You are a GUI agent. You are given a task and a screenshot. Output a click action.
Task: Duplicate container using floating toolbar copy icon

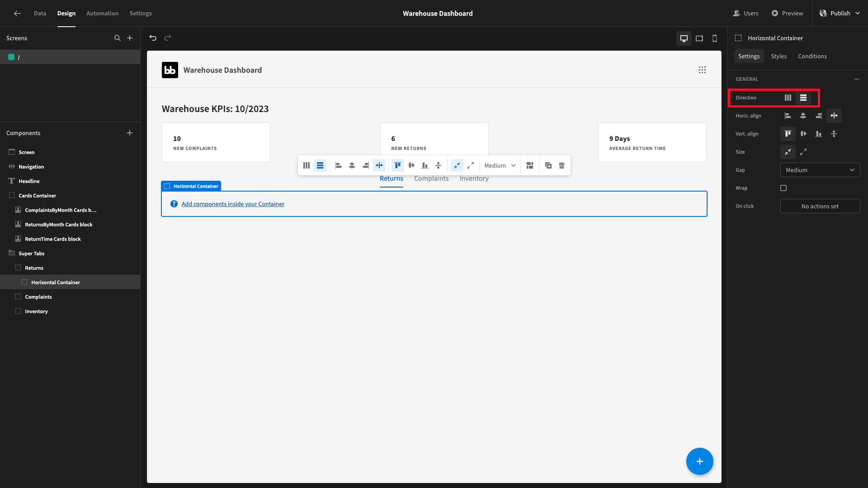(x=548, y=165)
